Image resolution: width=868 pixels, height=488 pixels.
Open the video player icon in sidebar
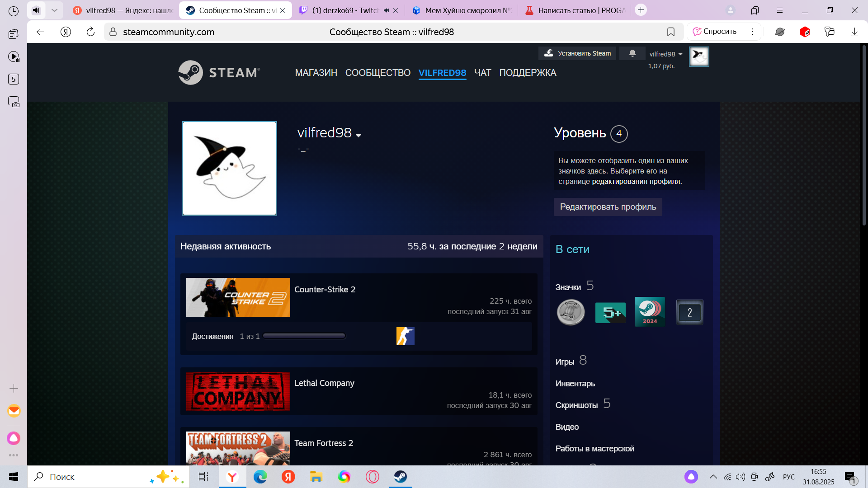14,57
